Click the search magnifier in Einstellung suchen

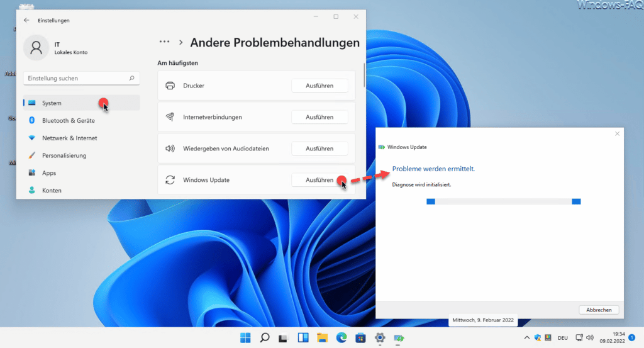(x=132, y=78)
